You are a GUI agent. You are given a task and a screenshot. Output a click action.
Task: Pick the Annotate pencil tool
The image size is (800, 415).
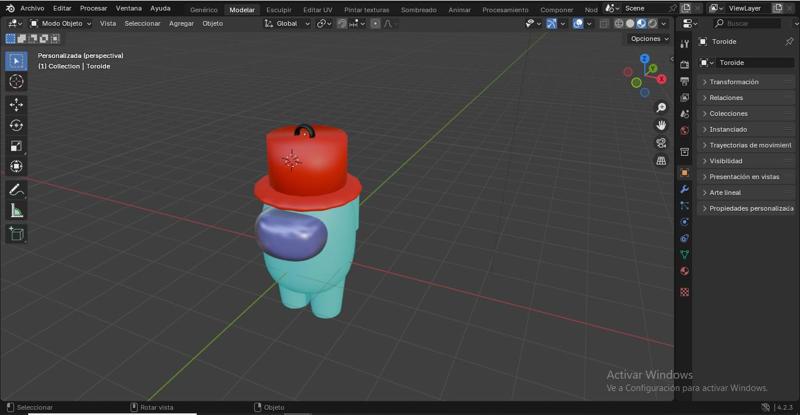coord(16,189)
